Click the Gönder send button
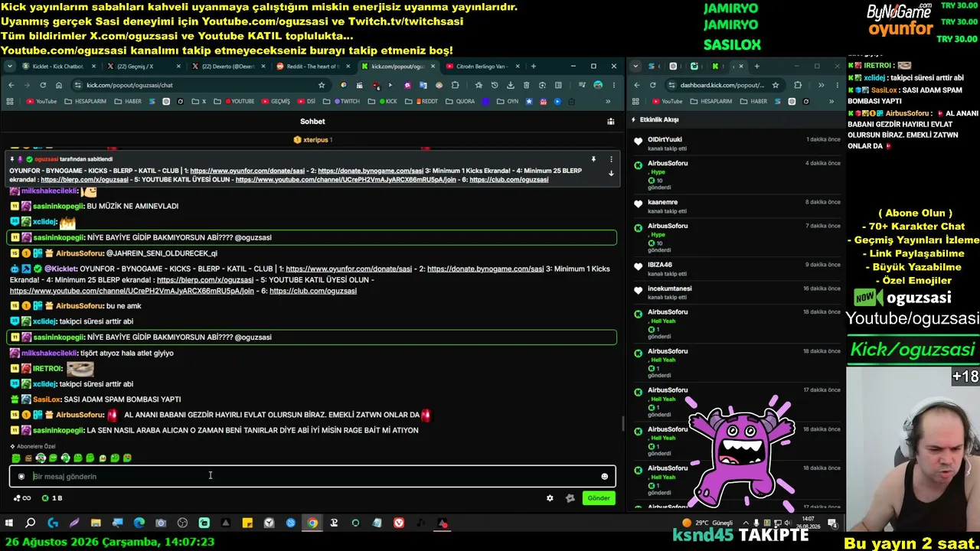The height and width of the screenshot is (551, 980). pyautogui.click(x=599, y=498)
